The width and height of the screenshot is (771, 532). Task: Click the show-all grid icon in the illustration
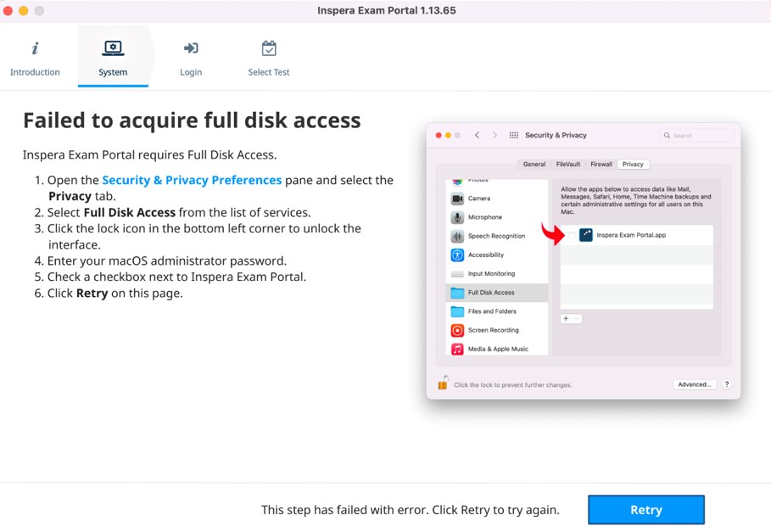(x=514, y=135)
